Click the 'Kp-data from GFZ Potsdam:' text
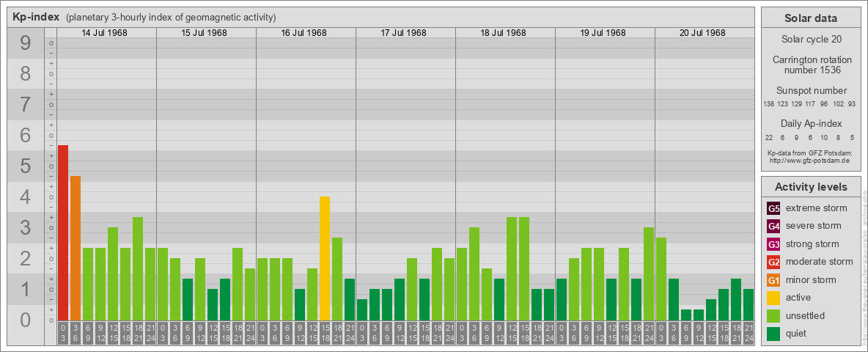Image resolution: width=868 pixels, height=352 pixels. click(809, 153)
